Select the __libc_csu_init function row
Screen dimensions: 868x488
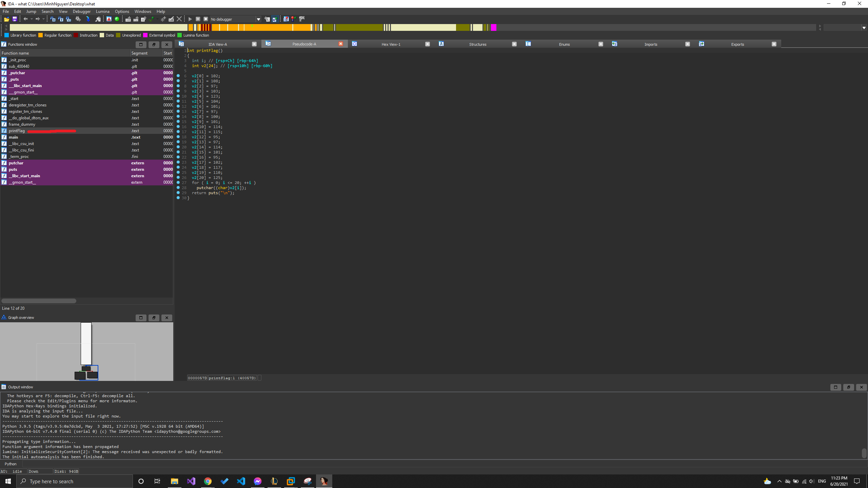click(87, 144)
